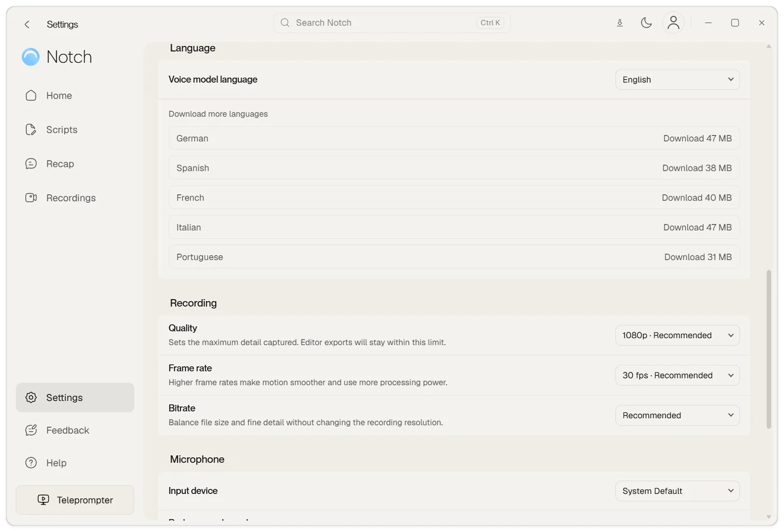Download the German language model
This screenshot has height=532, width=784.
697,138
